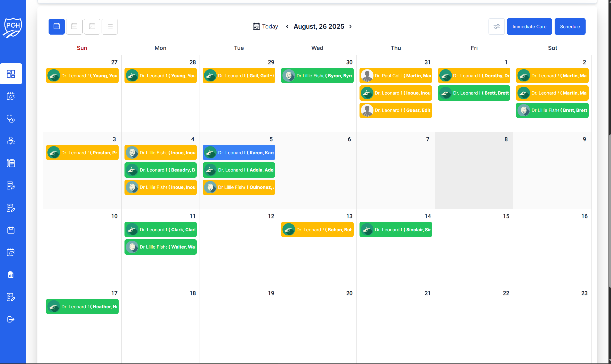611x364 pixels.
Task: Open the notepad icon in the sidebar
Action: (x=11, y=163)
